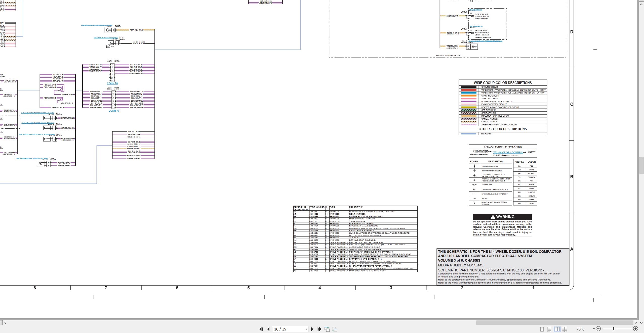The width and height of the screenshot is (644, 333).
Task: Click the next view navigation icon
Action: point(335,329)
